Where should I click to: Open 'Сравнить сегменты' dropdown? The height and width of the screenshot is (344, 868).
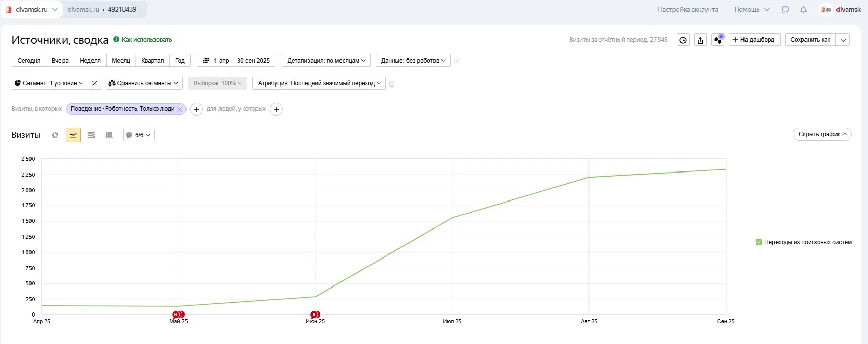(144, 83)
